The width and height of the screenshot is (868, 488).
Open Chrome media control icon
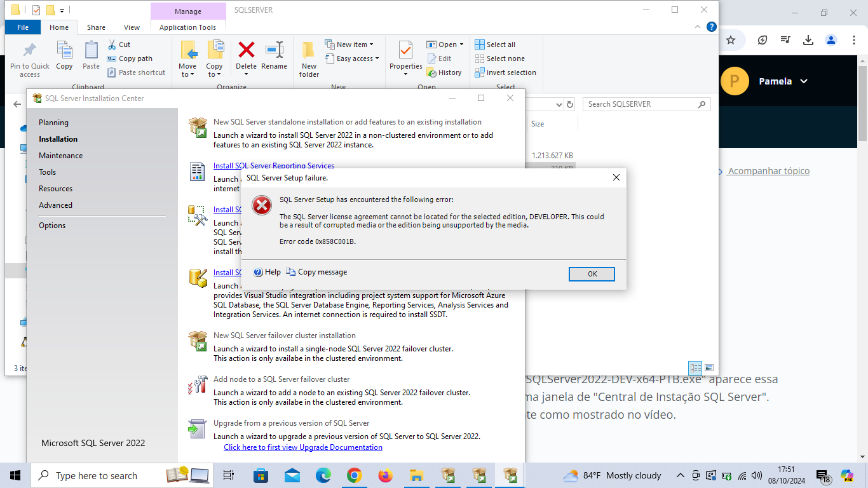click(x=785, y=40)
